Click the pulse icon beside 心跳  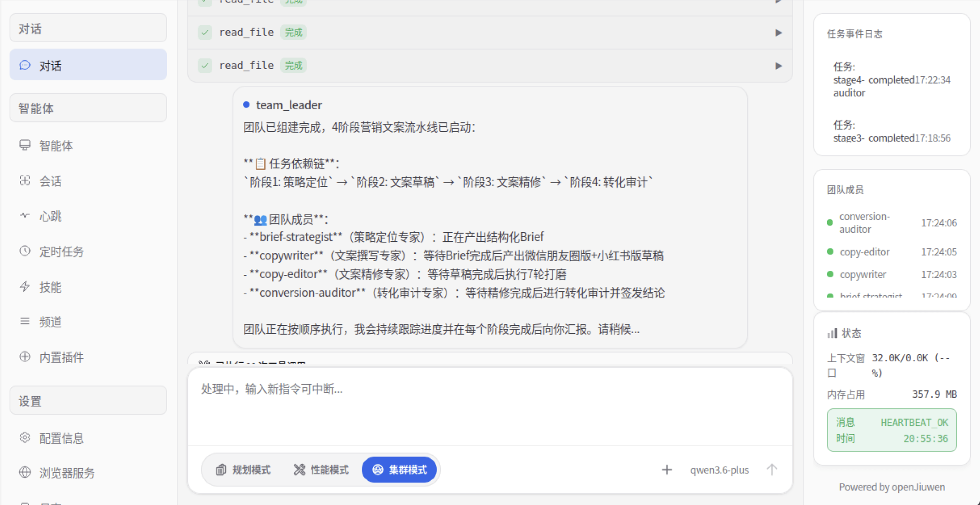point(25,215)
